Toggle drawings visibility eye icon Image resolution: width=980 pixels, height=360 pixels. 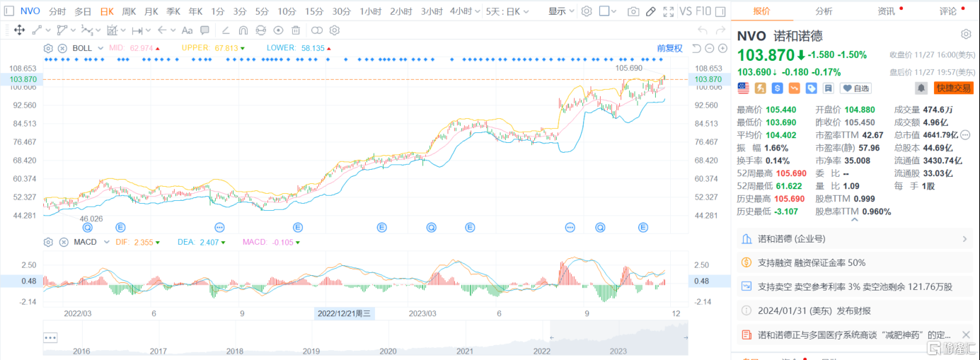point(278,30)
